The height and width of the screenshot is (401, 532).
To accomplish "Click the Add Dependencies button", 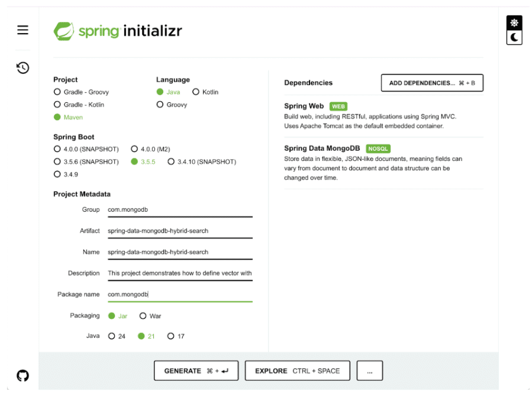I will point(432,83).
